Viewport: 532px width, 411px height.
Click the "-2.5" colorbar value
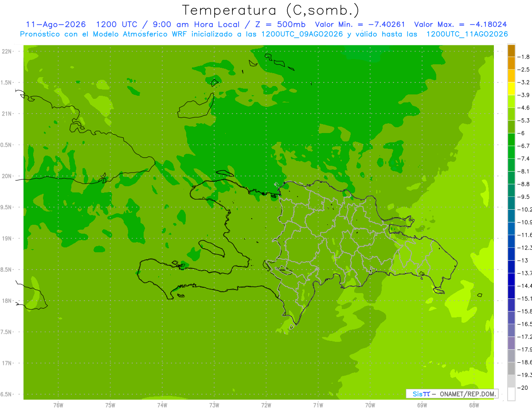[524, 70]
